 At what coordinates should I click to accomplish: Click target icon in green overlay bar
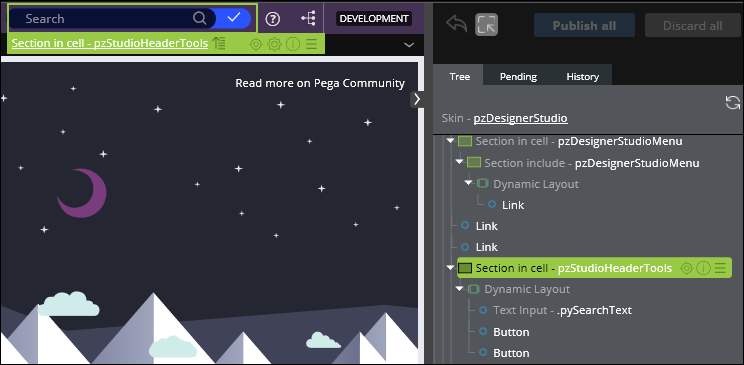(x=256, y=44)
